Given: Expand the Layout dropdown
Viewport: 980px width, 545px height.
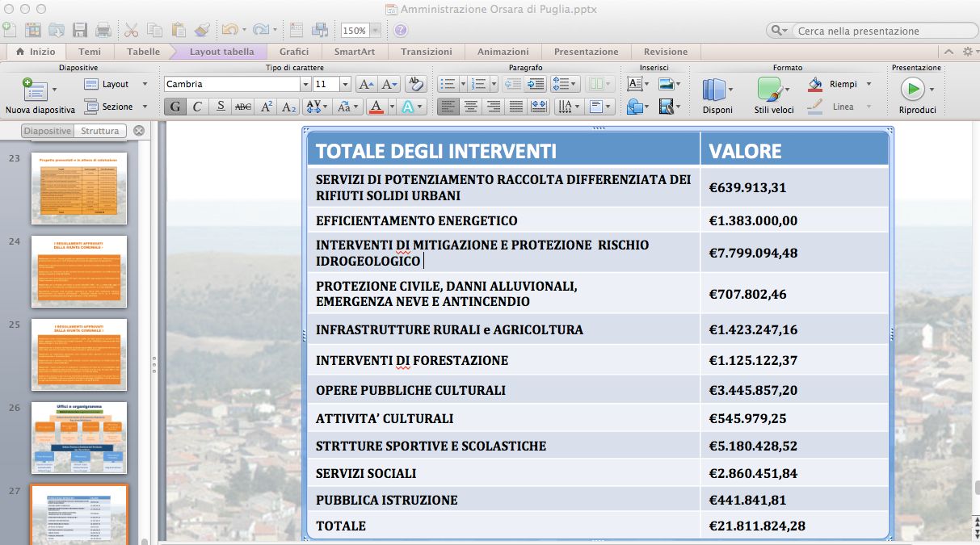Looking at the screenshot, I should click(x=145, y=84).
